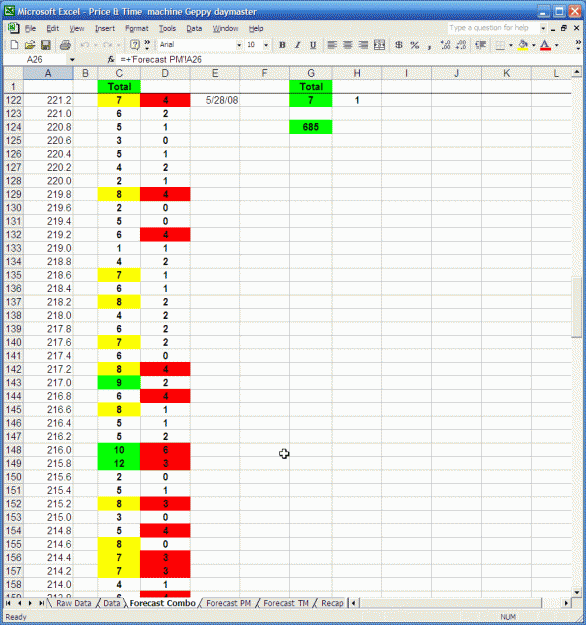Select green cell showing 685

pos(311,127)
